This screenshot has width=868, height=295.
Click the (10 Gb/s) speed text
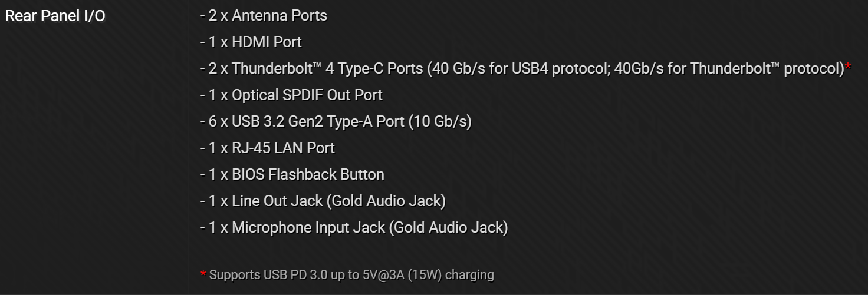(440, 122)
